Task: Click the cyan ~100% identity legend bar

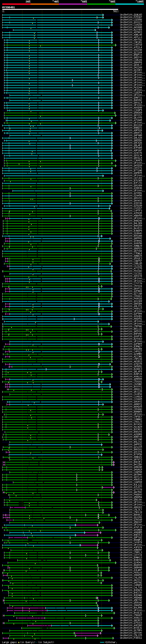Action: click(x=130, y=4)
